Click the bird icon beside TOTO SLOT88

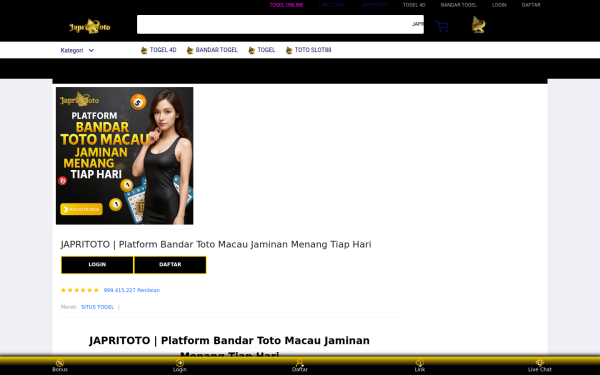point(289,50)
